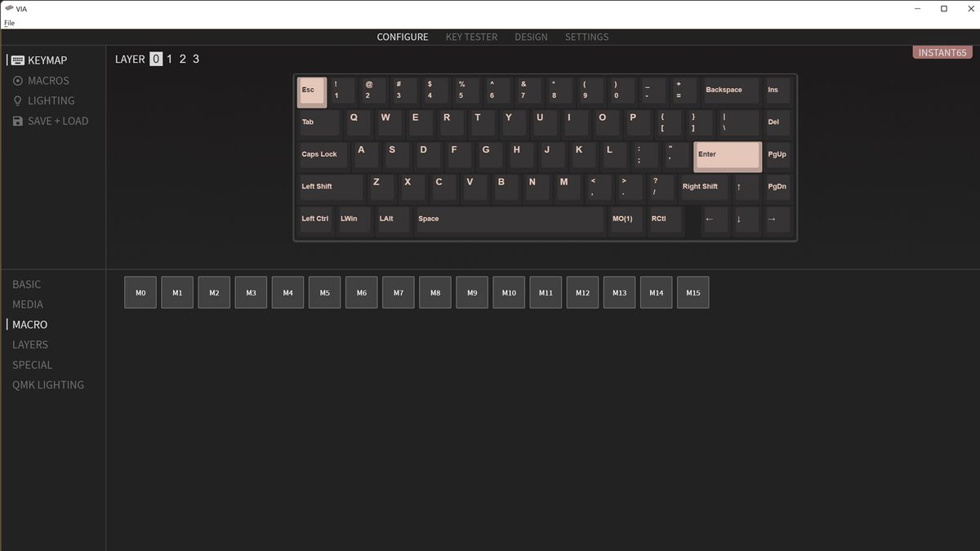Select the Q key on keymap
980x551 pixels.
[x=359, y=124]
